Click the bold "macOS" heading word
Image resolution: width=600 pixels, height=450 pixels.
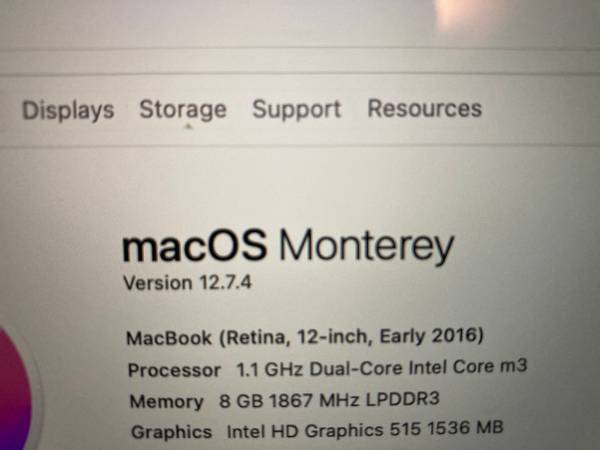(195, 246)
